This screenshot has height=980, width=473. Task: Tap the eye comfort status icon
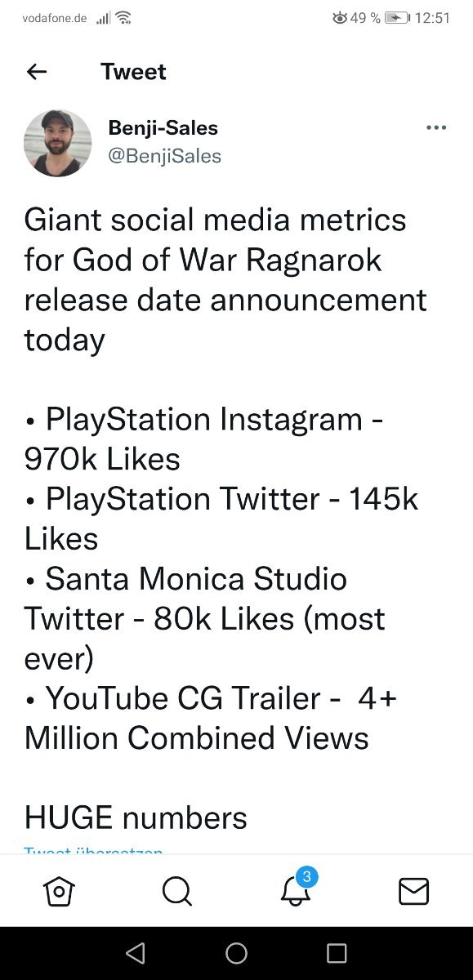(x=339, y=18)
